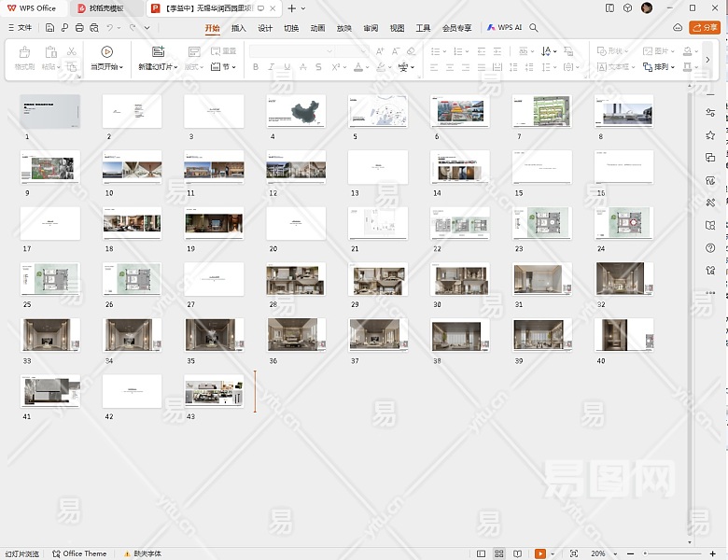Click the fit-to-window icon in the status bar
Image resolution: width=728 pixels, height=560 pixels.
click(573, 553)
